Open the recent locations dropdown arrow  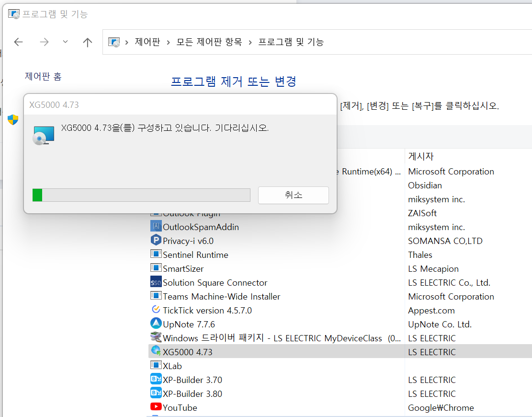point(65,42)
